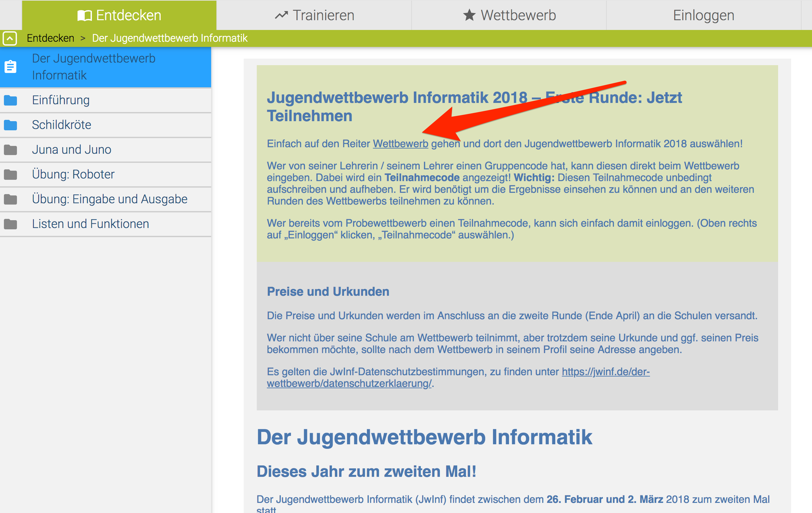Image resolution: width=812 pixels, height=513 pixels.
Task: Click the book icon in Entdecken tab
Action: (x=84, y=16)
